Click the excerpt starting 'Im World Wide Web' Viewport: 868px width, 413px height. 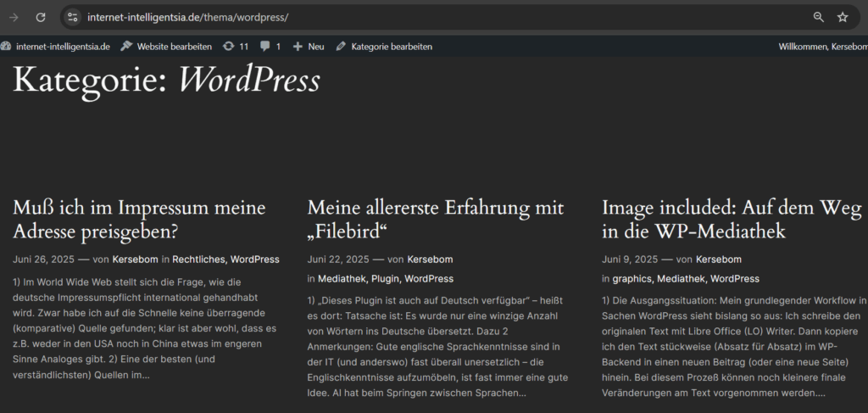coord(144,328)
